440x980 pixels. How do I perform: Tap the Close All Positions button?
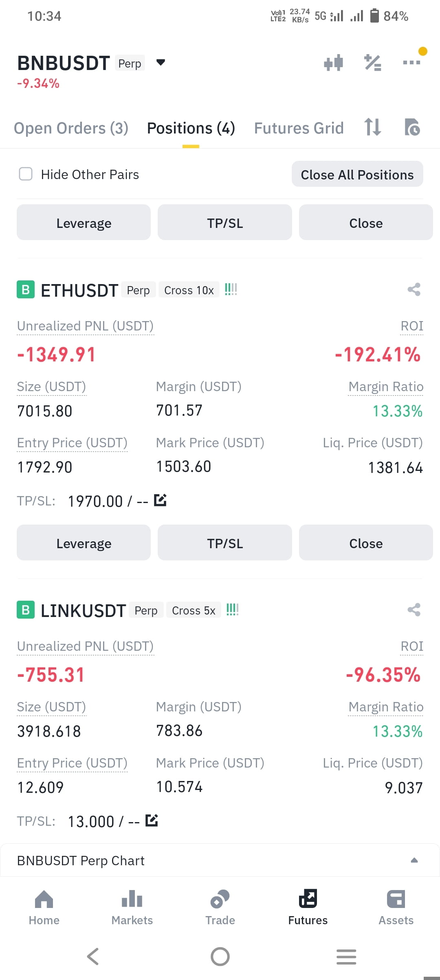click(357, 174)
